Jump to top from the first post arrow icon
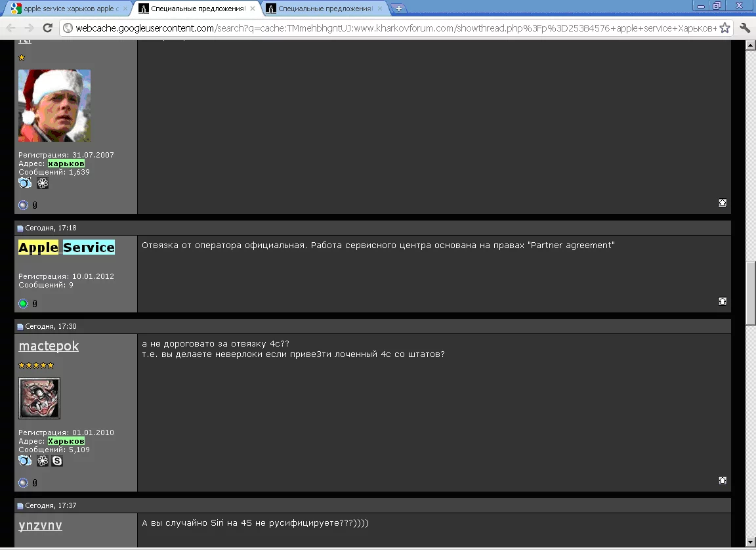 723,203
